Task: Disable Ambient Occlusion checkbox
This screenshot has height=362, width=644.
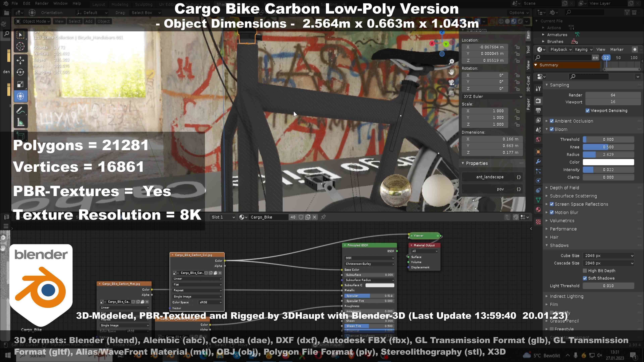Action: click(x=552, y=121)
